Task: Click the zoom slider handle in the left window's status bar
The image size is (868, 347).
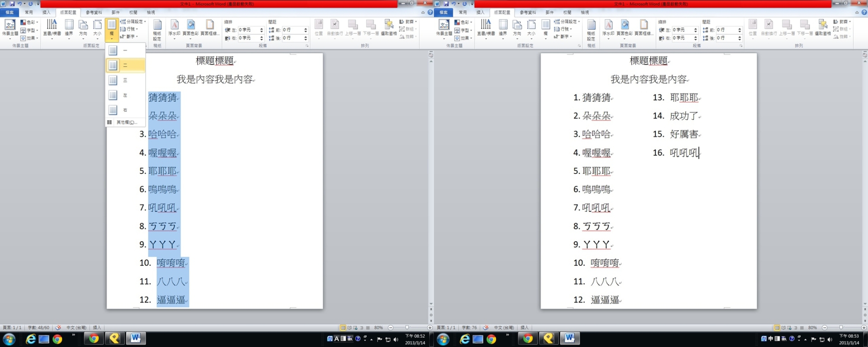Action: tap(407, 328)
